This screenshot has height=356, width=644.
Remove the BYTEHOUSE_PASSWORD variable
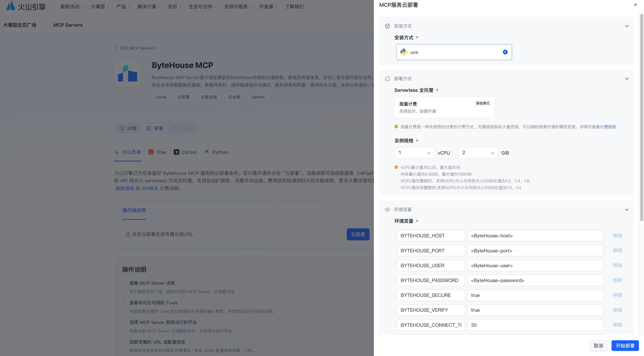[617, 280]
